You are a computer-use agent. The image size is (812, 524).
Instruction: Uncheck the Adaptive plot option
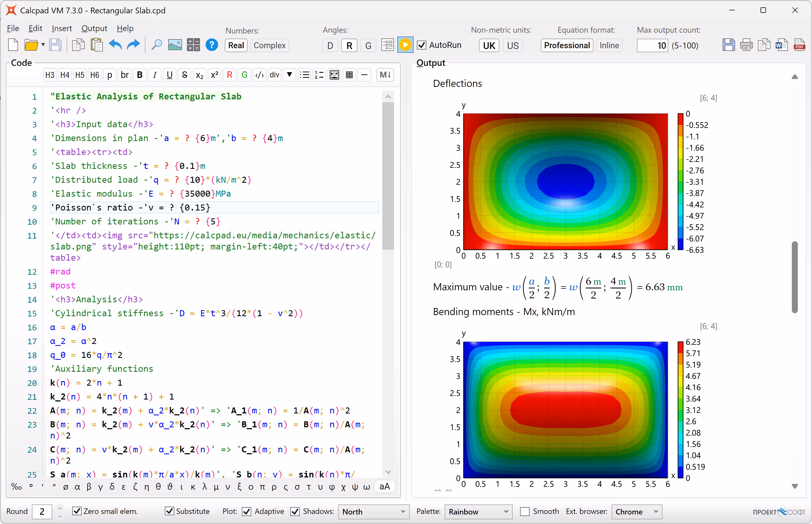247,511
